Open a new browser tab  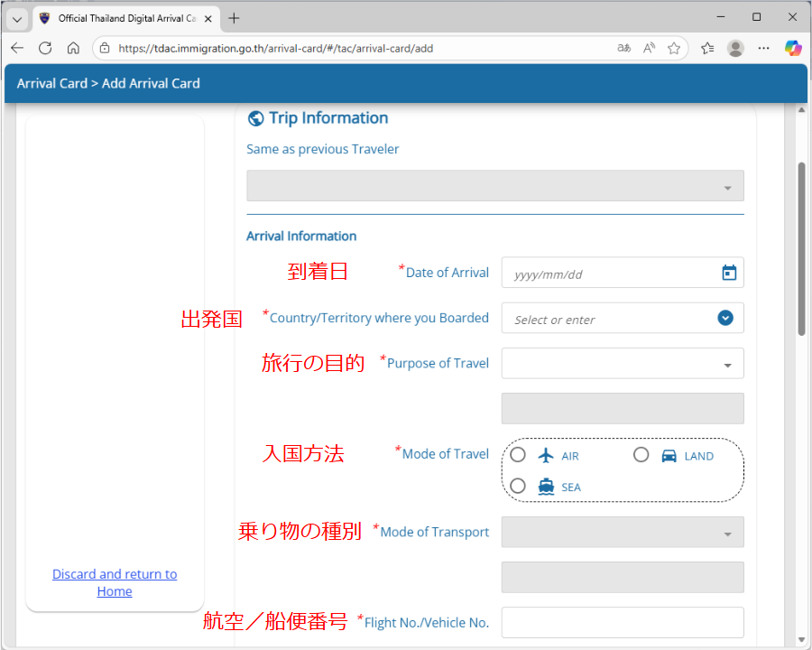click(235, 18)
